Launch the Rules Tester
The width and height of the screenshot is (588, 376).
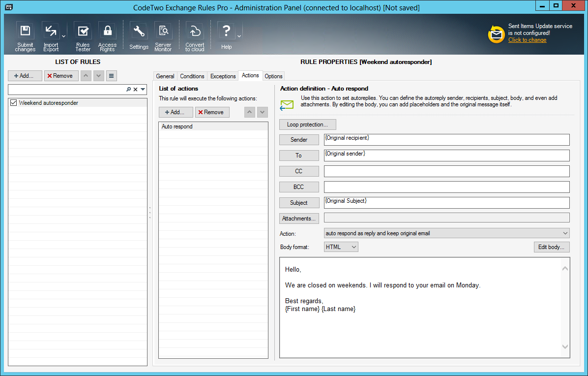coord(83,36)
